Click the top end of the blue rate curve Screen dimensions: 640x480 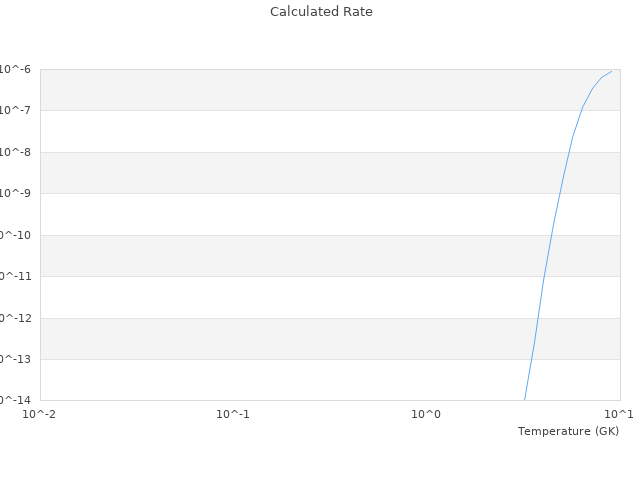click(611, 71)
